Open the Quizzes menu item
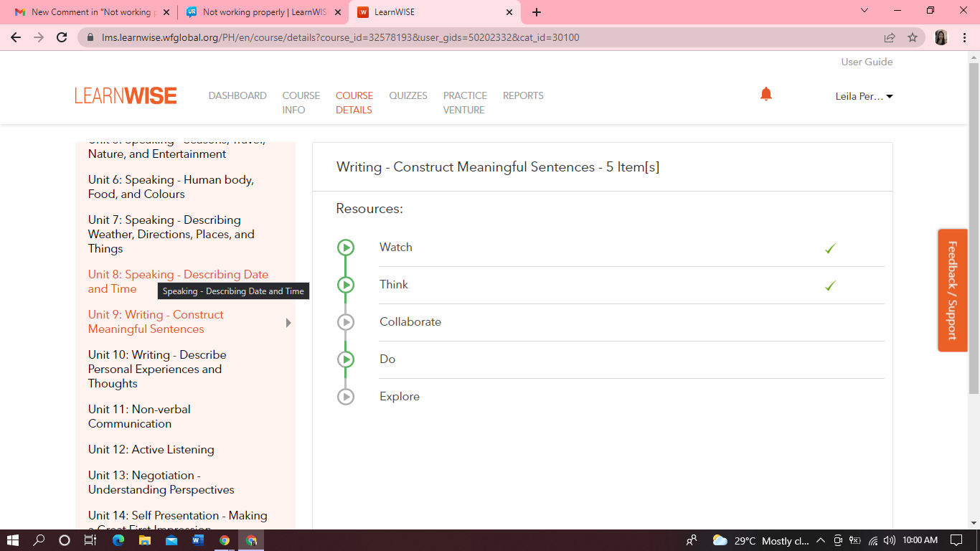 (408, 95)
